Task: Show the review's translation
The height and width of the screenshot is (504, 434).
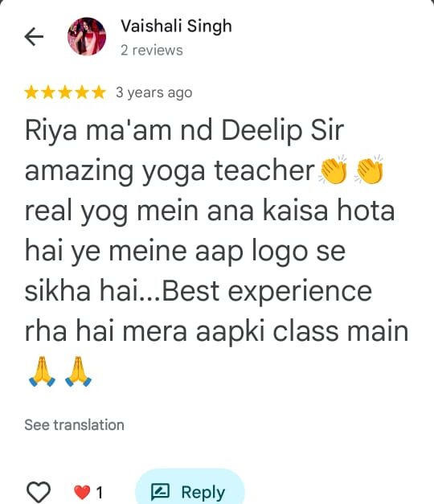Action: click(74, 425)
